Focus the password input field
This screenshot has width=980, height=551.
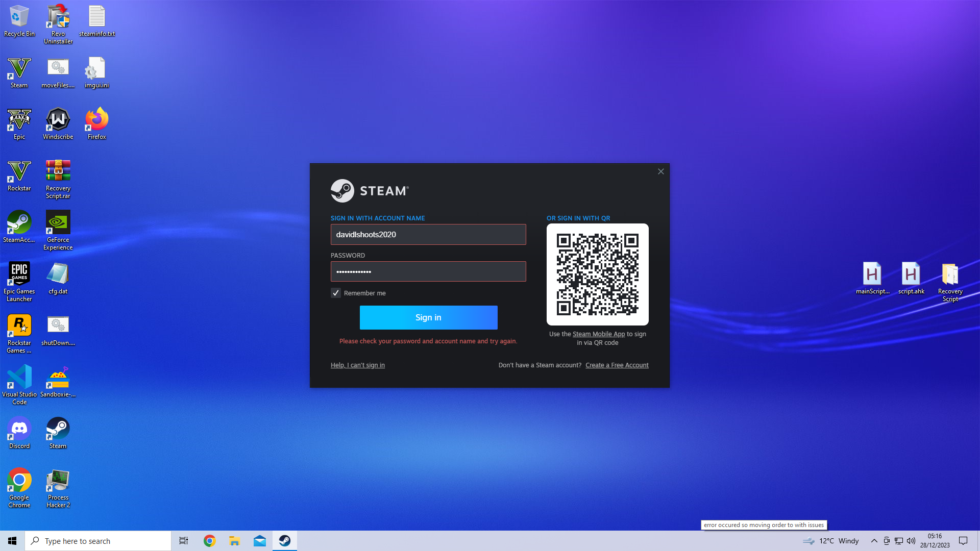coord(428,271)
